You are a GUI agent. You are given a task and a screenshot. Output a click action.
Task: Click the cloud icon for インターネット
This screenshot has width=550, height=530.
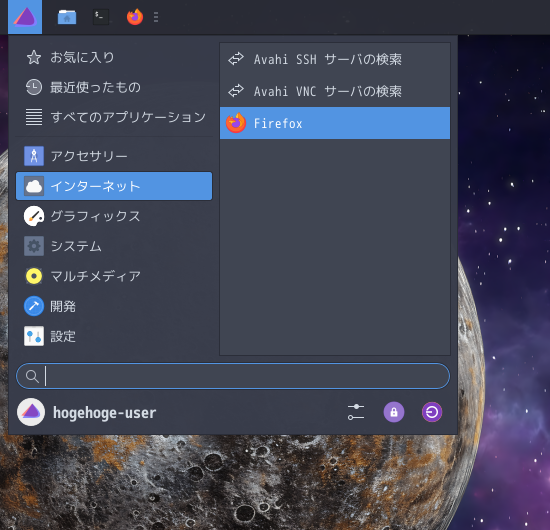click(34, 186)
